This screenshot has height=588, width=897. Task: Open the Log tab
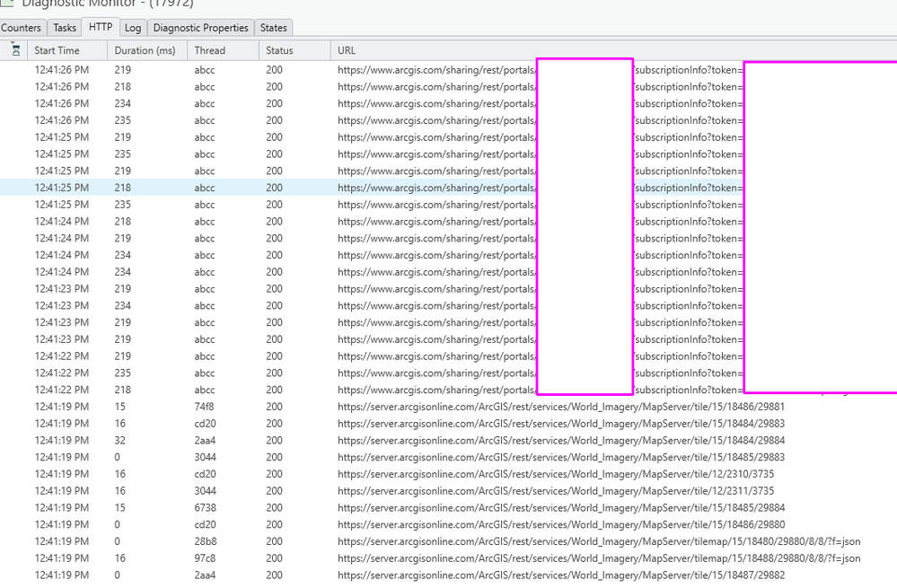pyautogui.click(x=133, y=28)
